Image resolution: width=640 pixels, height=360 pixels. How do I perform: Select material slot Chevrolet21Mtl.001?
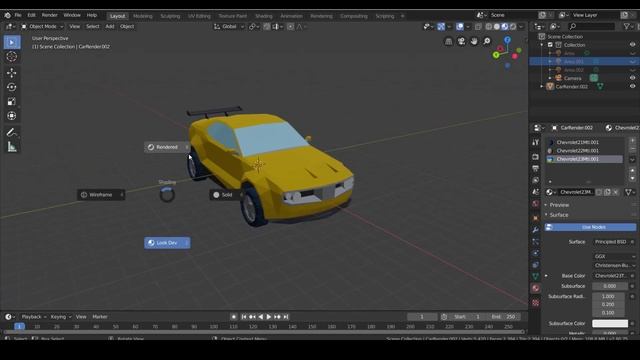(584, 142)
